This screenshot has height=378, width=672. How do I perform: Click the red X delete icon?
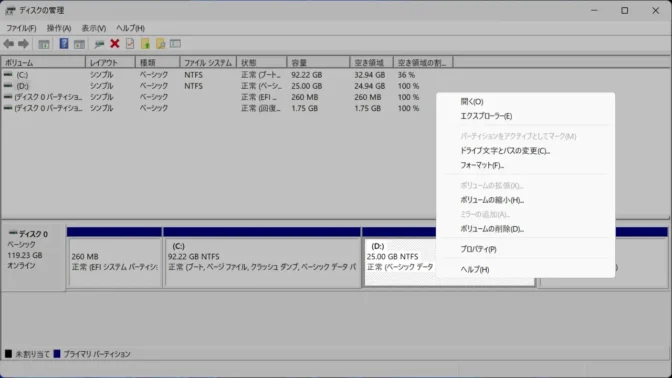(x=115, y=43)
